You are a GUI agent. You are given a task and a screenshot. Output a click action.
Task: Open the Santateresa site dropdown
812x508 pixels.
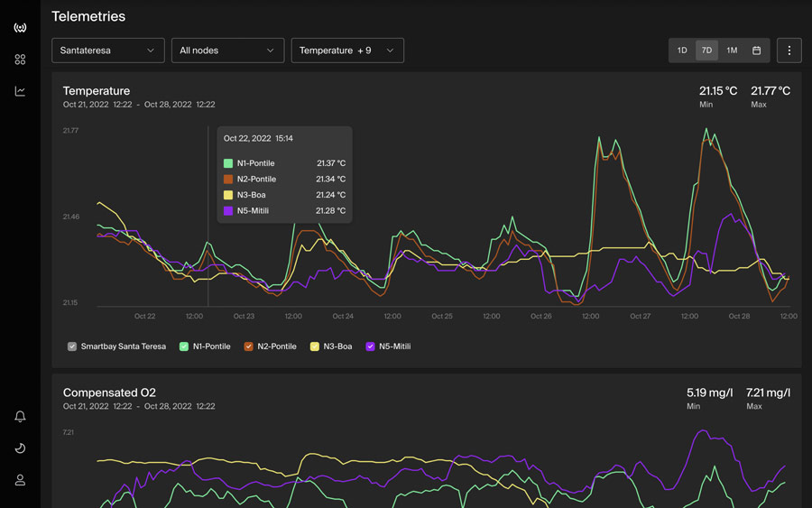(x=107, y=51)
